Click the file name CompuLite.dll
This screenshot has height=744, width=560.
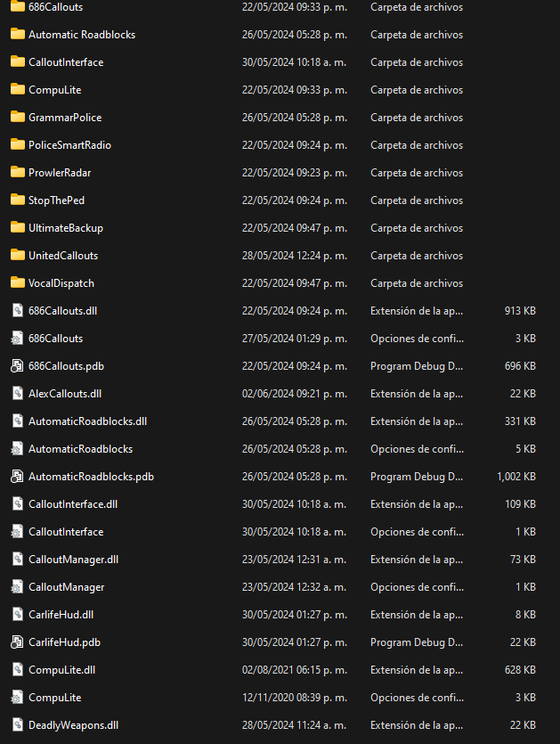61,669
